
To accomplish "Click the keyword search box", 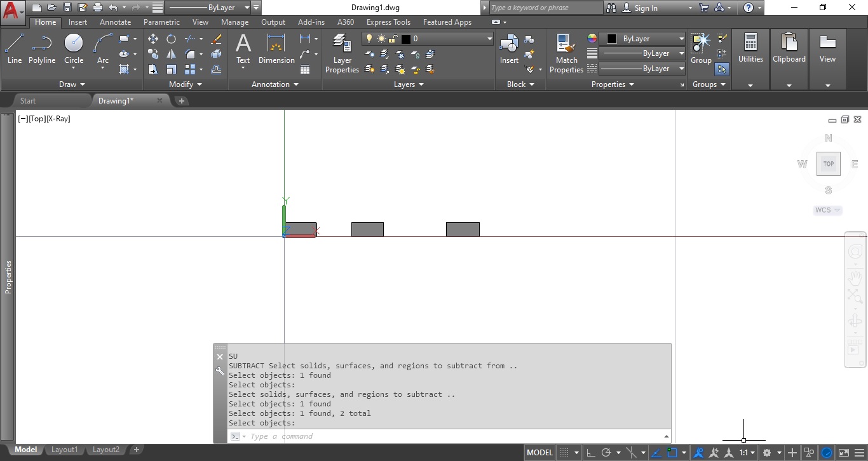I will point(545,8).
